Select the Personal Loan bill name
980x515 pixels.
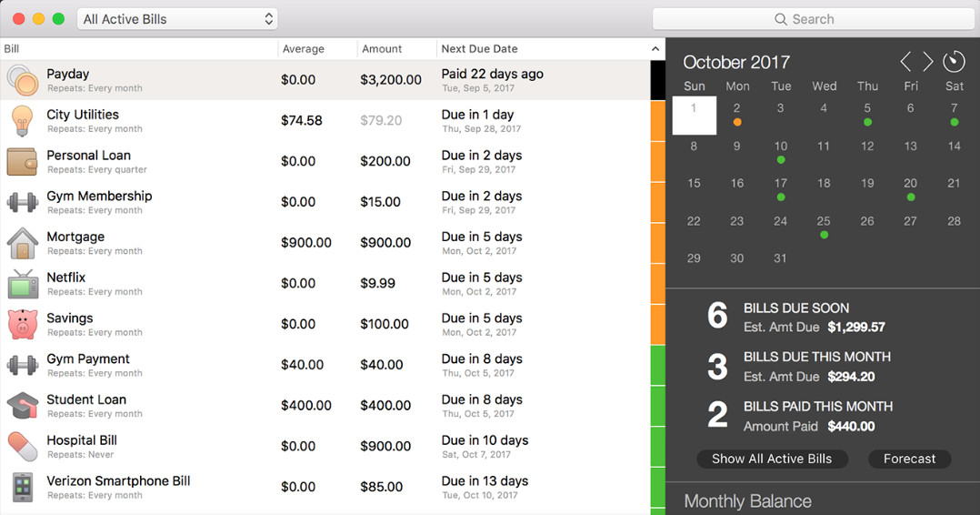89,156
